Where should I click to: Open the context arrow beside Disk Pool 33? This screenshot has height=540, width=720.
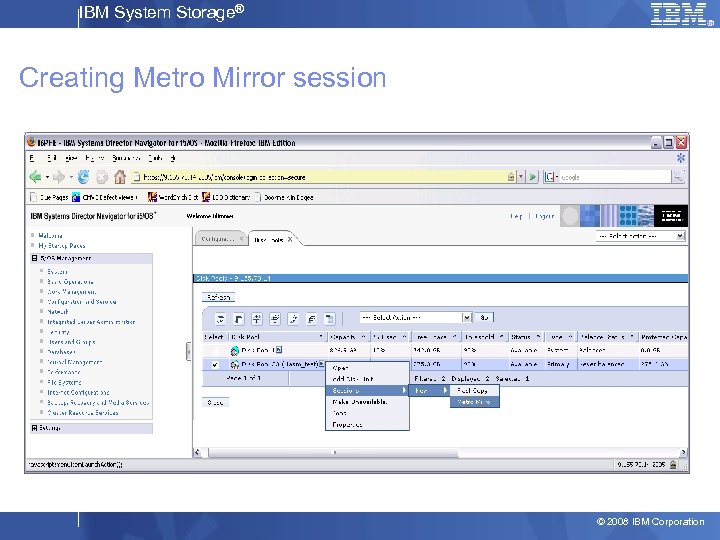pyautogui.click(x=321, y=364)
